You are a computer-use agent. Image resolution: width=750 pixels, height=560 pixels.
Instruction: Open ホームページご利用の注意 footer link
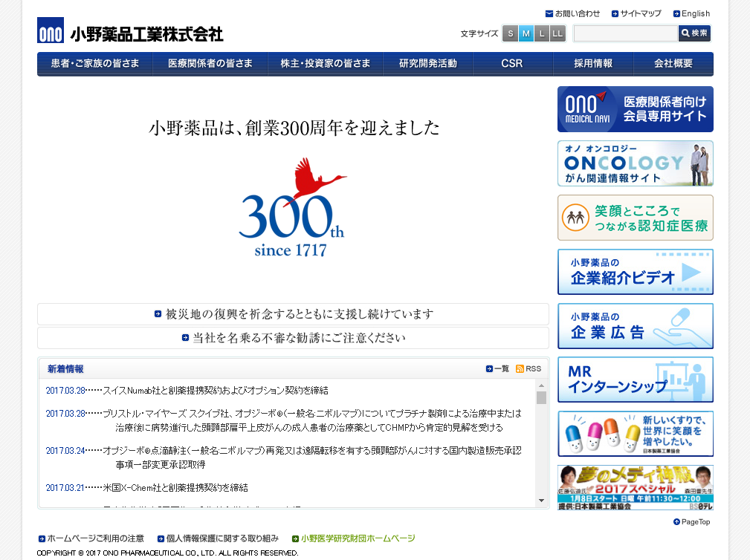(91, 538)
